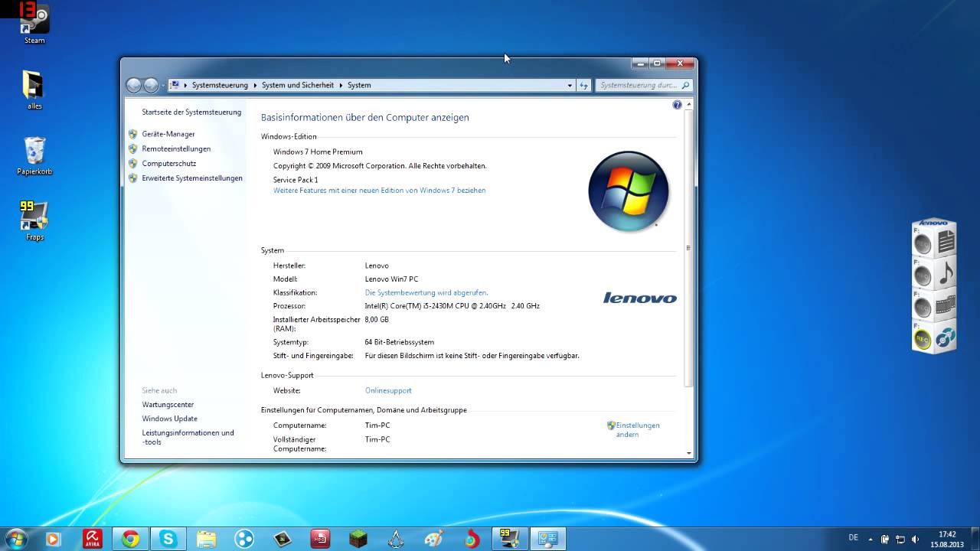Click the Lenovo gadget film strip icon

(x=946, y=305)
